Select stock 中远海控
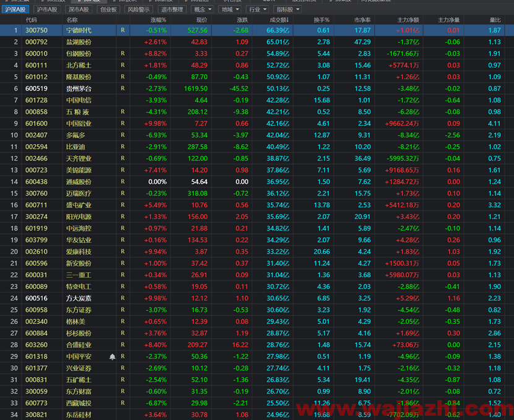Viewport: 514px width, 420px height. pos(79,228)
